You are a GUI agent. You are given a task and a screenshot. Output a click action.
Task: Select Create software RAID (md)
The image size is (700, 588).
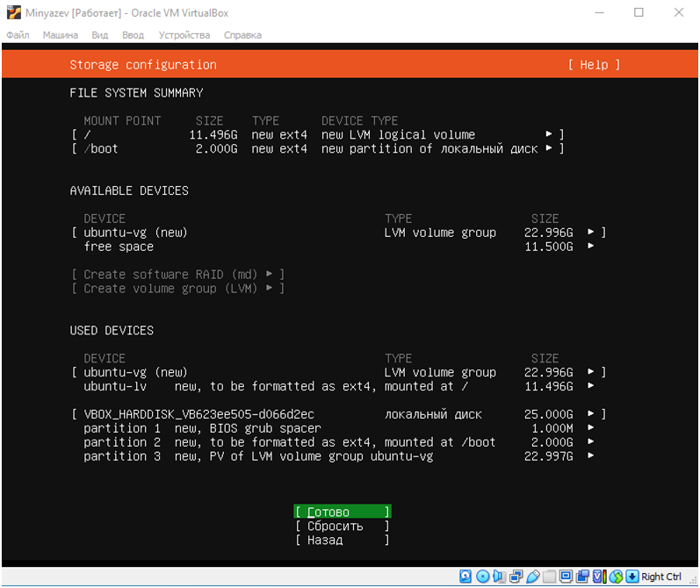(x=177, y=275)
